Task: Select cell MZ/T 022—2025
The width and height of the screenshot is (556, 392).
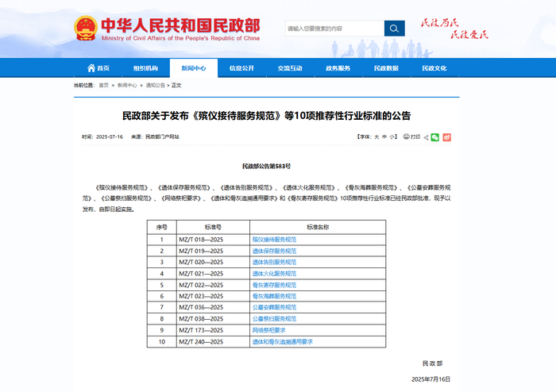Action: click(213, 285)
